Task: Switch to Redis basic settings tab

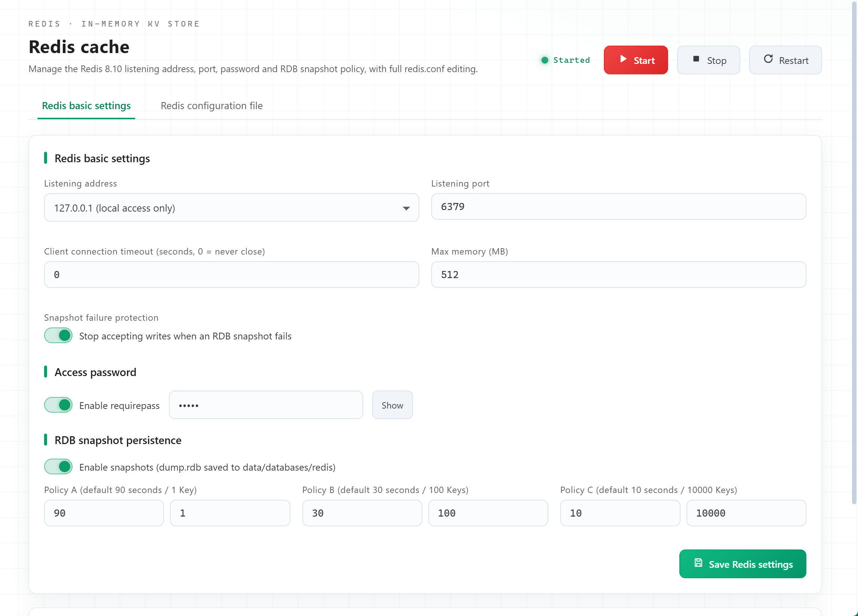Action: pyautogui.click(x=86, y=106)
